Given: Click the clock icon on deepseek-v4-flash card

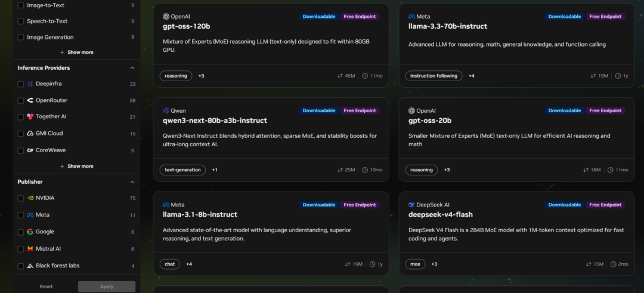Looking at the screenshot, I should (x=614, y=264).
